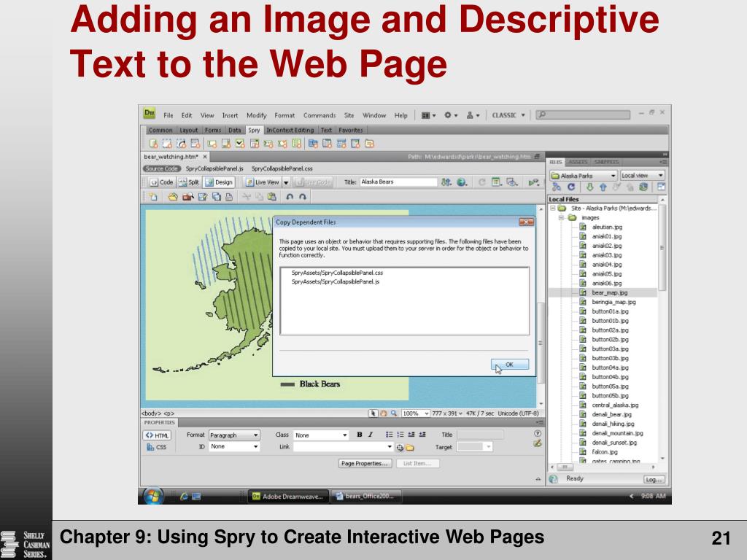
Task: Collapse the images folder
Action: [562, 217]
